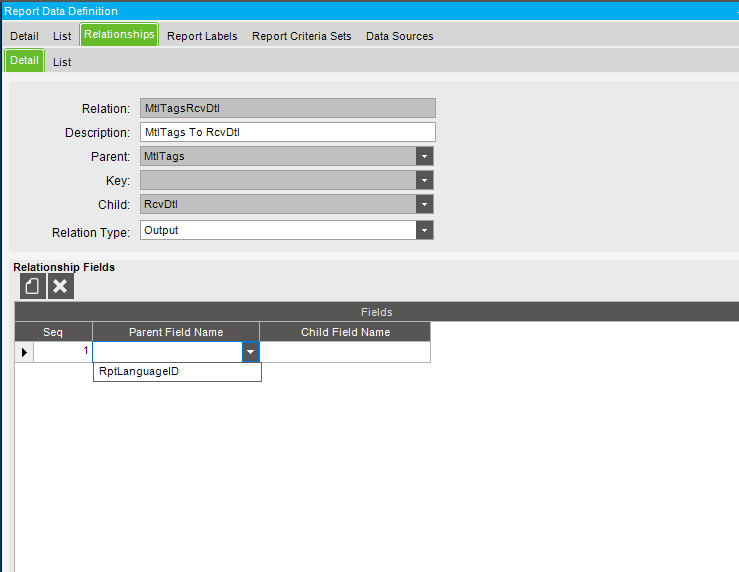Open the Report Criteria Sets tab

pyautogui.click(x=302, y=36)
